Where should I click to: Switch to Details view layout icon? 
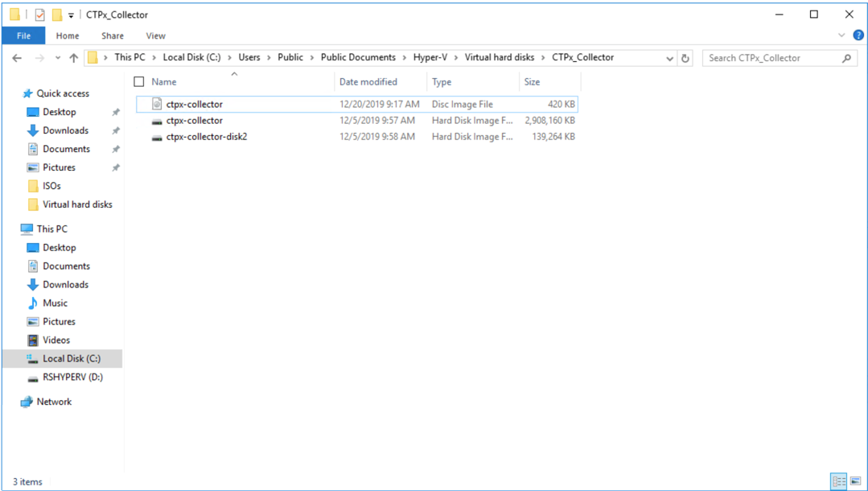point(839,481)
